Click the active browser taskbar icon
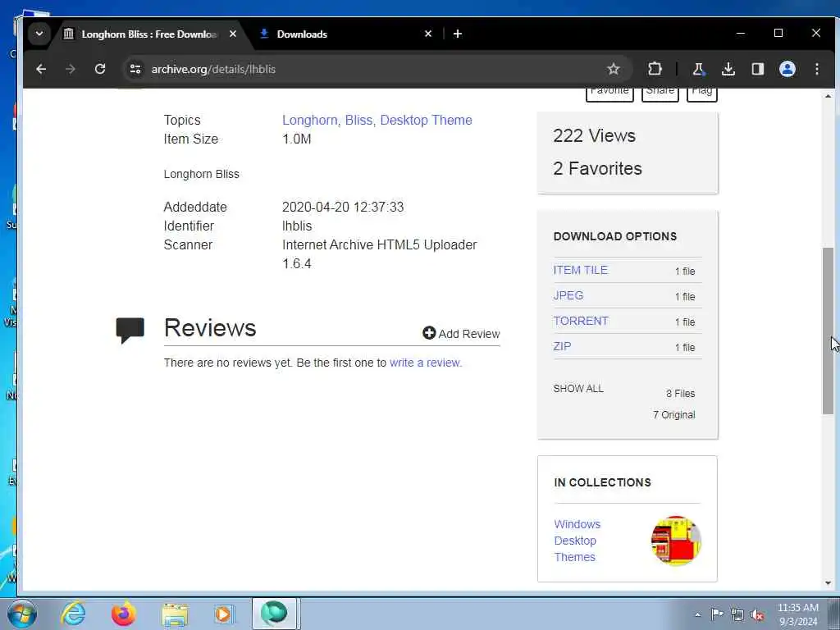The image size is (840, 630). (274, 614)
